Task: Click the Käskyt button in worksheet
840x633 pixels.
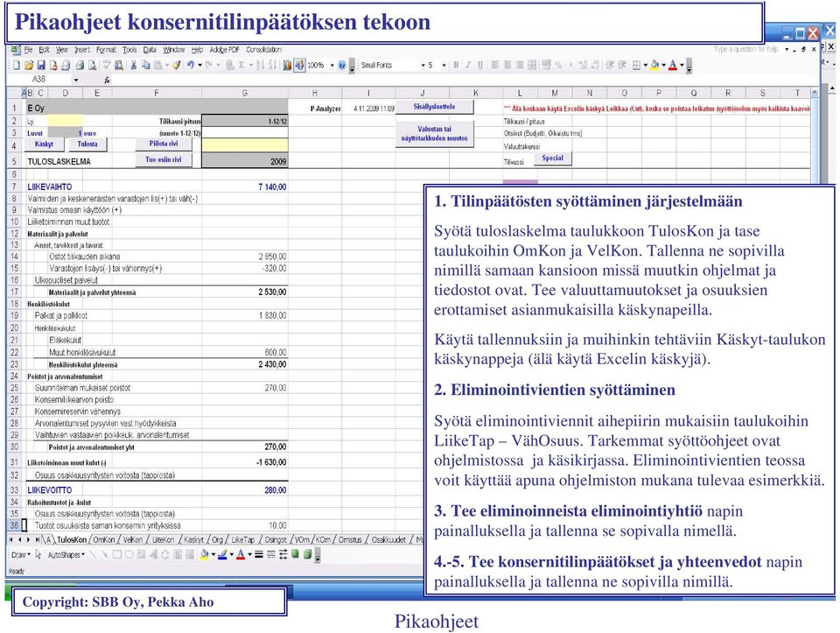Action: coord(44,144)
